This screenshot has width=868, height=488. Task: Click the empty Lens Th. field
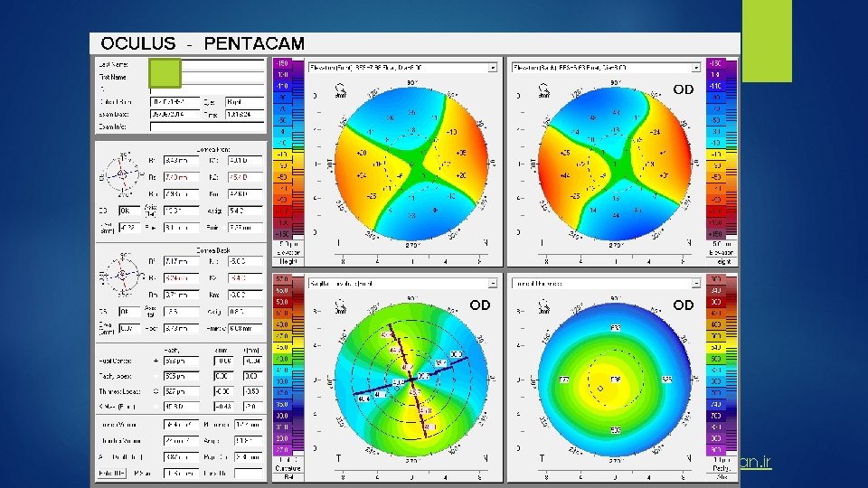click(x=248, y=473)
